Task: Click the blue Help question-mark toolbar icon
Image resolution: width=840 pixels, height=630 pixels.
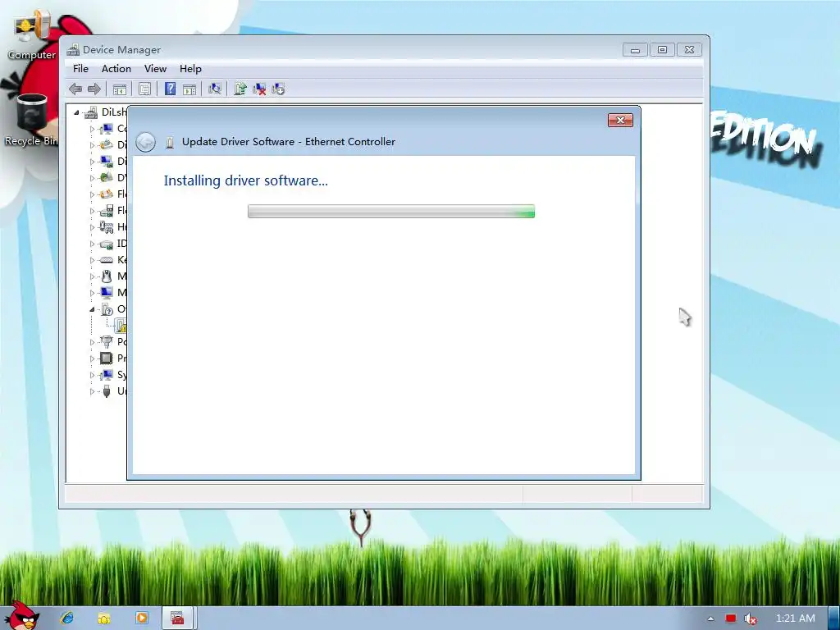Action: 170,89
